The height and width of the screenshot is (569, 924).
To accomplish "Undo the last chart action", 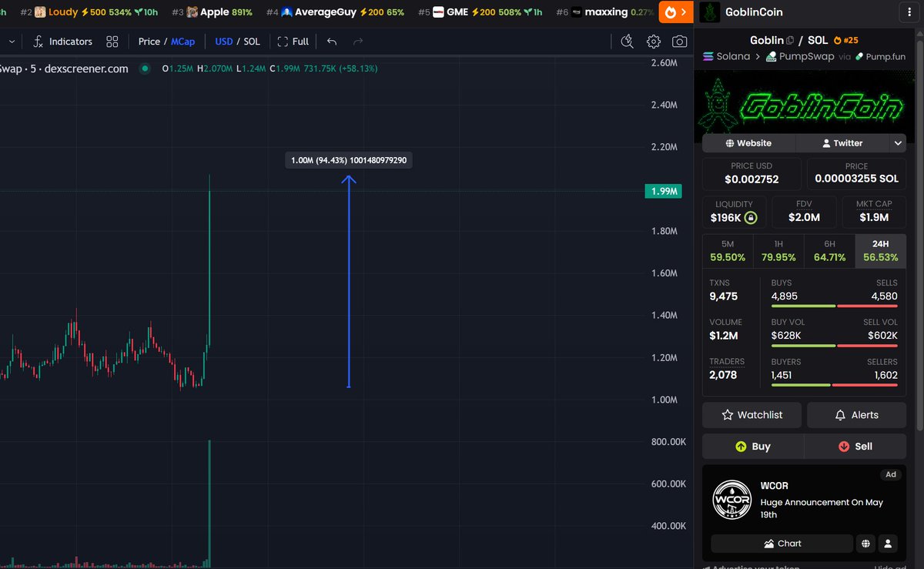I will 332,42.
